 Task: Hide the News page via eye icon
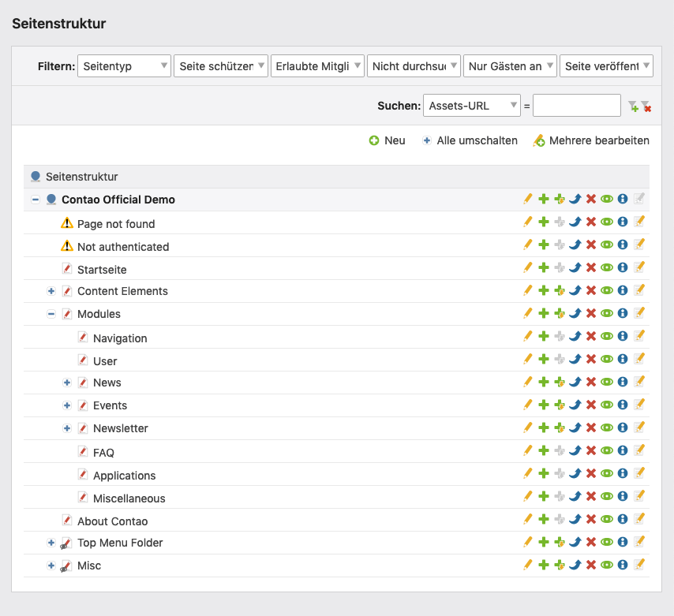pyautogui.click(x=607, y=382)
